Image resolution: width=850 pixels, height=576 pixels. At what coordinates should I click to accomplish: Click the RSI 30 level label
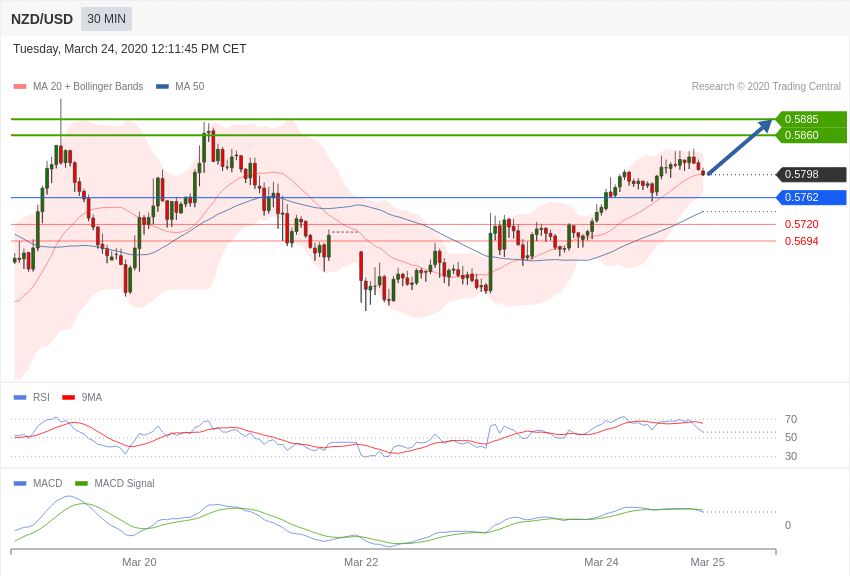coord(791,456)
